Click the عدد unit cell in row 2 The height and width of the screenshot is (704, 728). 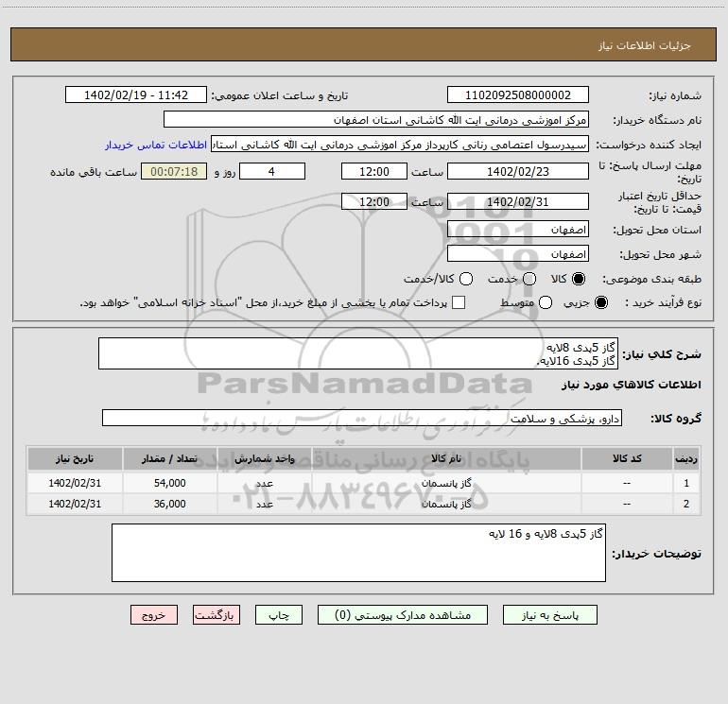(x=264, y=504)
